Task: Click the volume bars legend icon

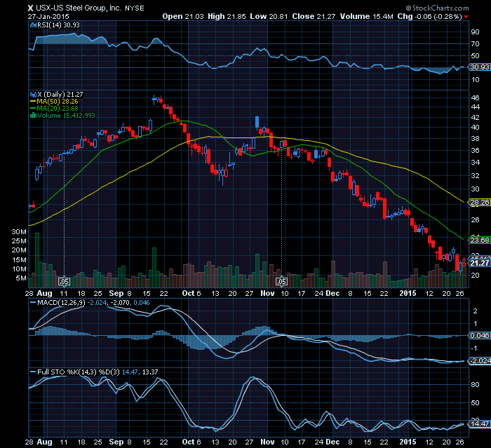Action: pos(33,116)
